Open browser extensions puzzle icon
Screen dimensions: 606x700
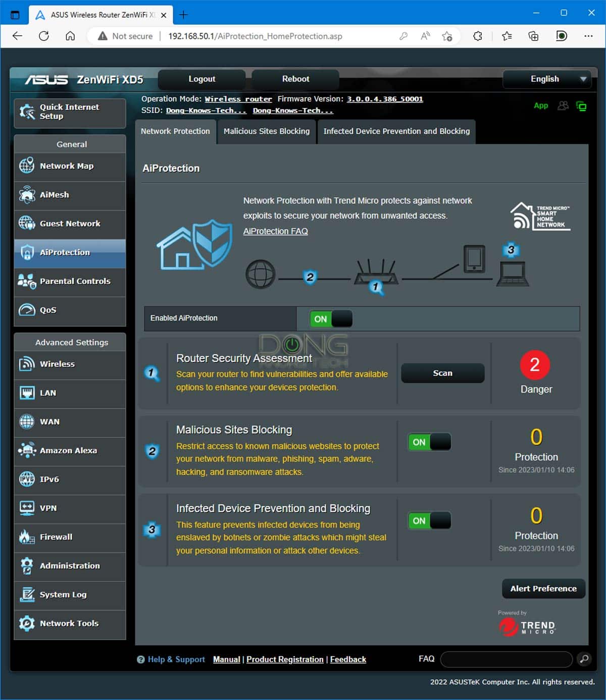pyautogui.click(x=477, y=36)
